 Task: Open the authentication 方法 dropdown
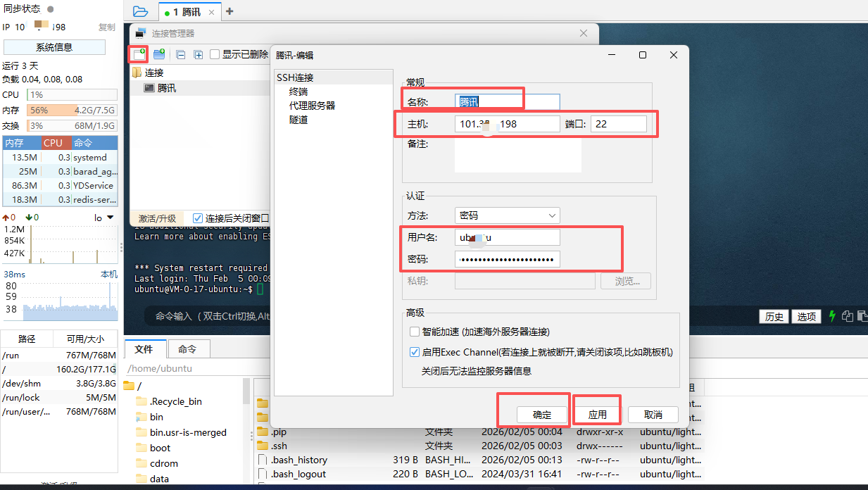(x=507, y=215)
